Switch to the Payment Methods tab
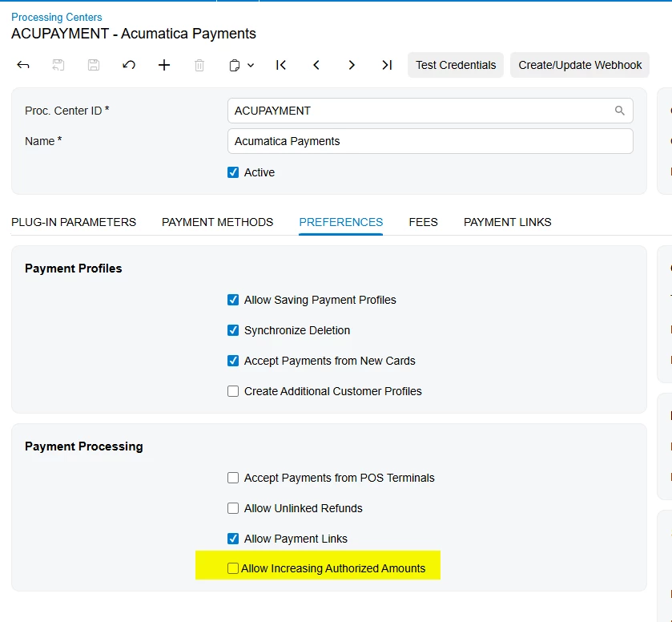Viewport: 672px width, 622px height. [x=217, y=222]
